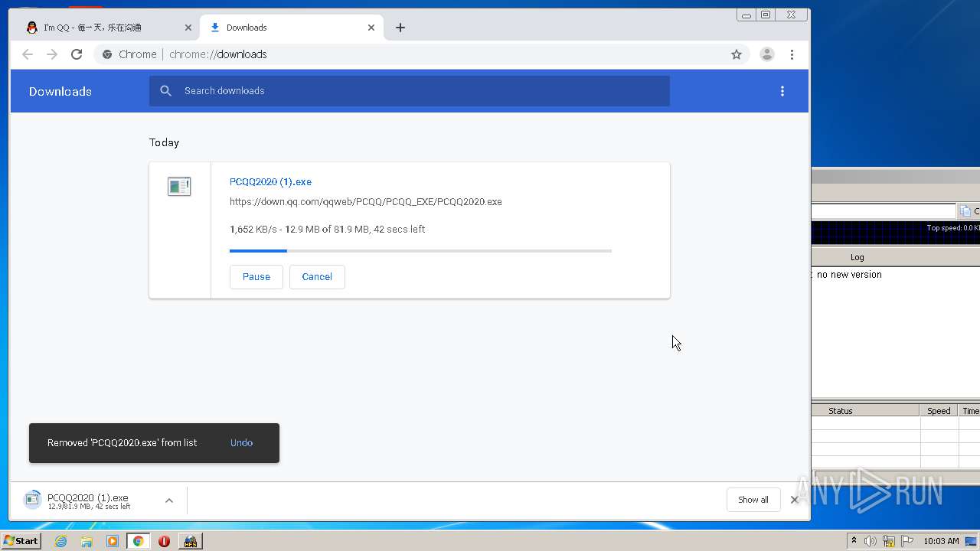This screenshot has height=551, width=980.
Task: Click Speed column header in background window
Action: click(x=939, y=411)
